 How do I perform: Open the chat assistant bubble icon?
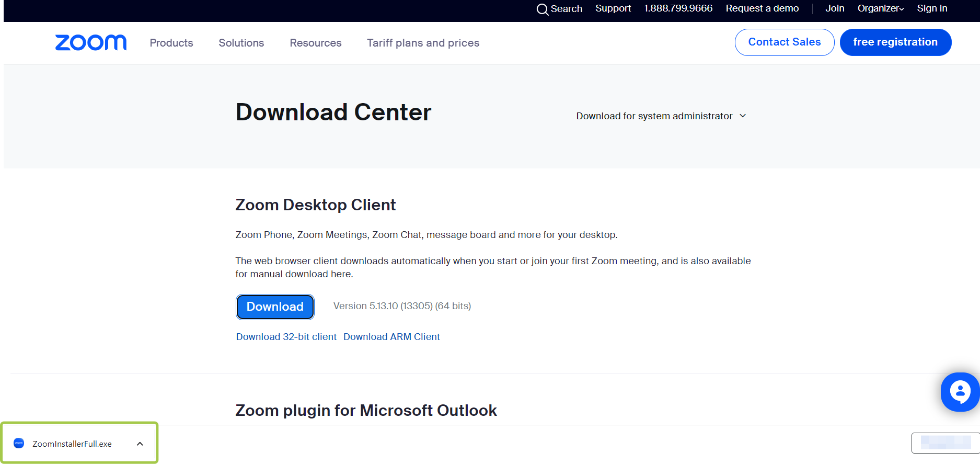click(x=960, y=392)
